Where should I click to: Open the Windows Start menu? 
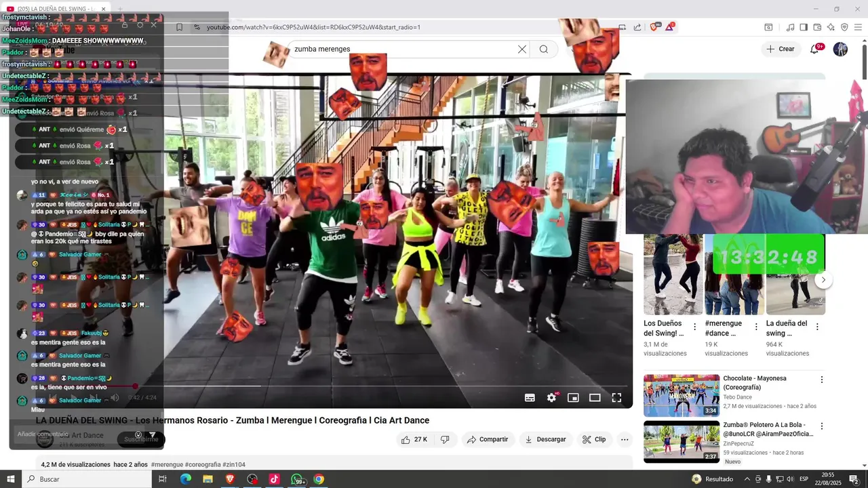(x=11, y=479)
